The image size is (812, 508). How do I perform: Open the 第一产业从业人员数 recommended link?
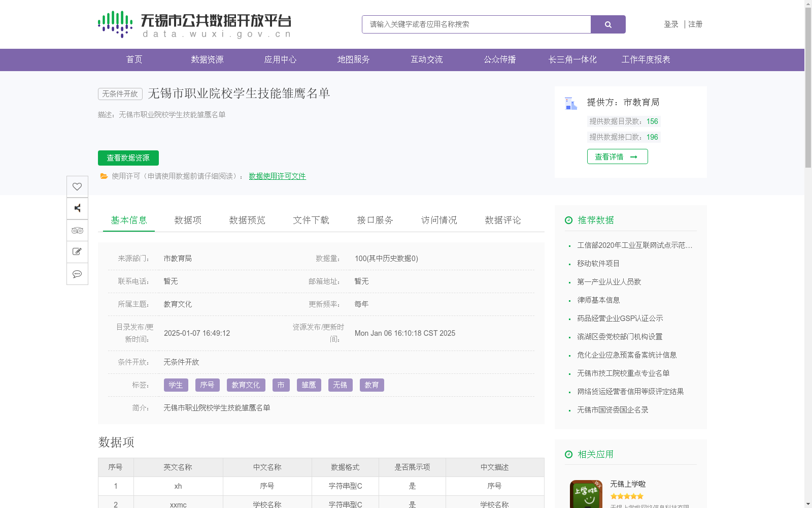(609, 282)
